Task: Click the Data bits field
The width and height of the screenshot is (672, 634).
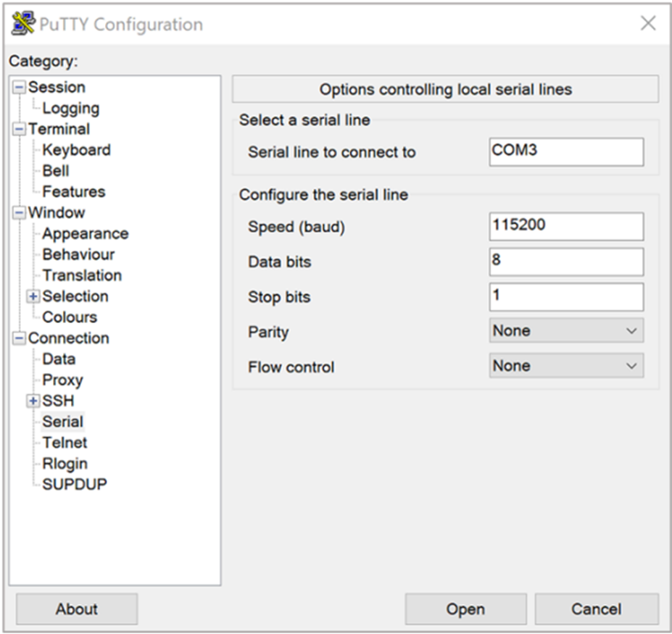Action: pyautogui.click(x=566, y=262)
